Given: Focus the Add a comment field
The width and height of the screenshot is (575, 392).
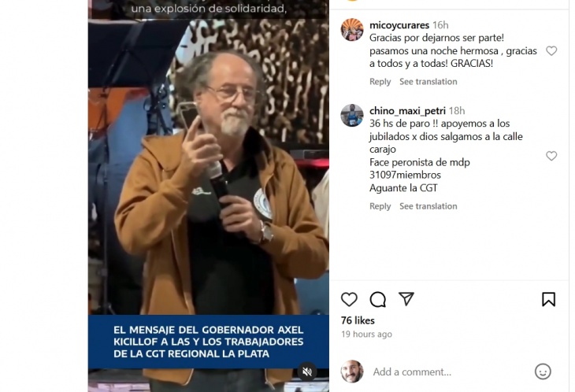Looking at the screenshot, I should (447, 372).
